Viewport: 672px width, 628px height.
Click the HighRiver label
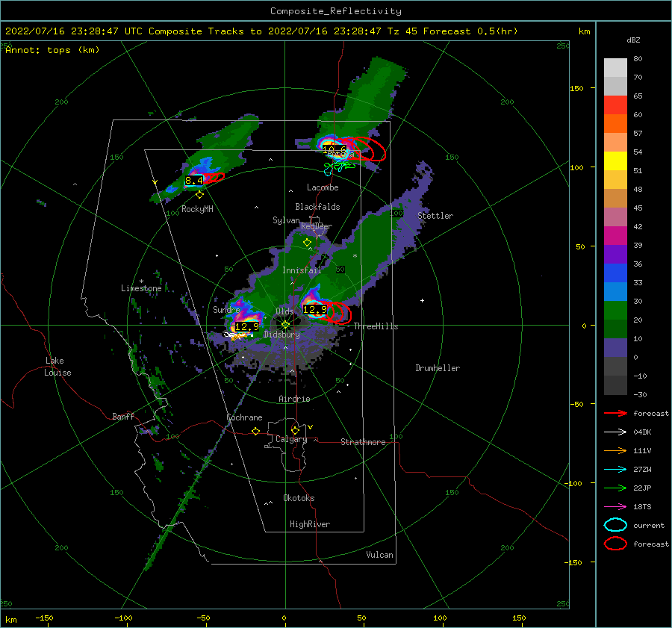tap(310, 524)
